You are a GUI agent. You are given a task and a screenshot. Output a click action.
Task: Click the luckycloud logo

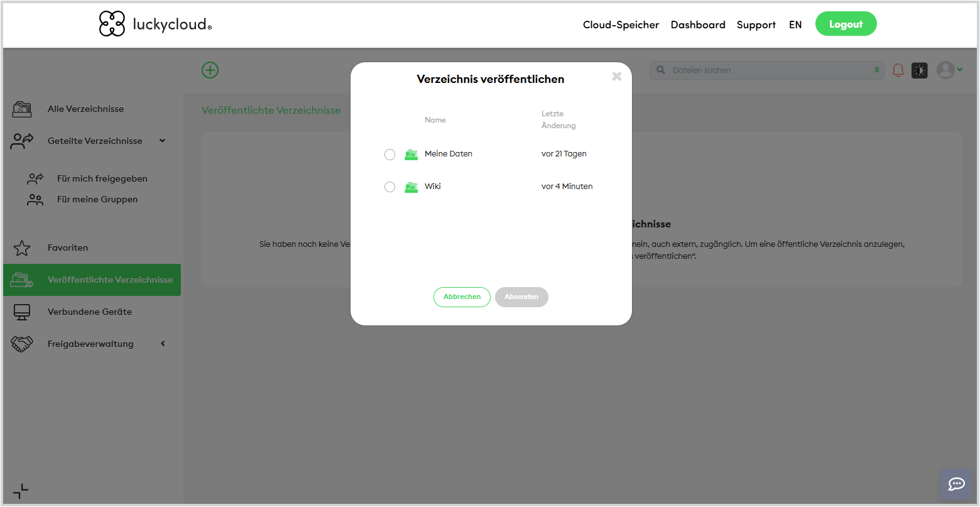pos(155,24)
